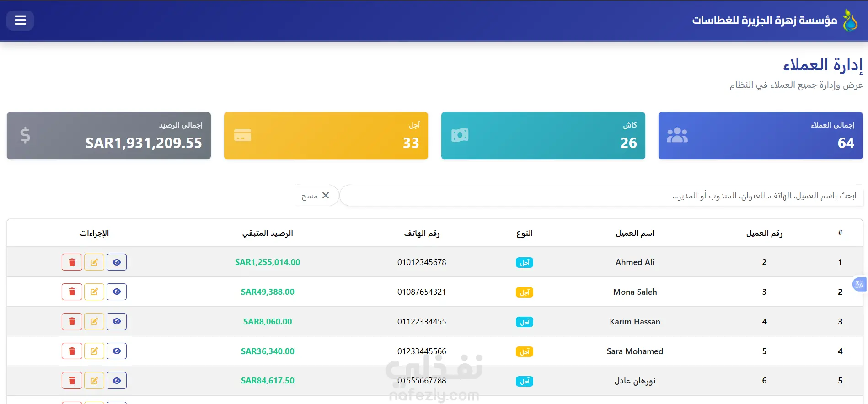Select the name Mona Saleh
868x404 pixels.
pos(635,292)
